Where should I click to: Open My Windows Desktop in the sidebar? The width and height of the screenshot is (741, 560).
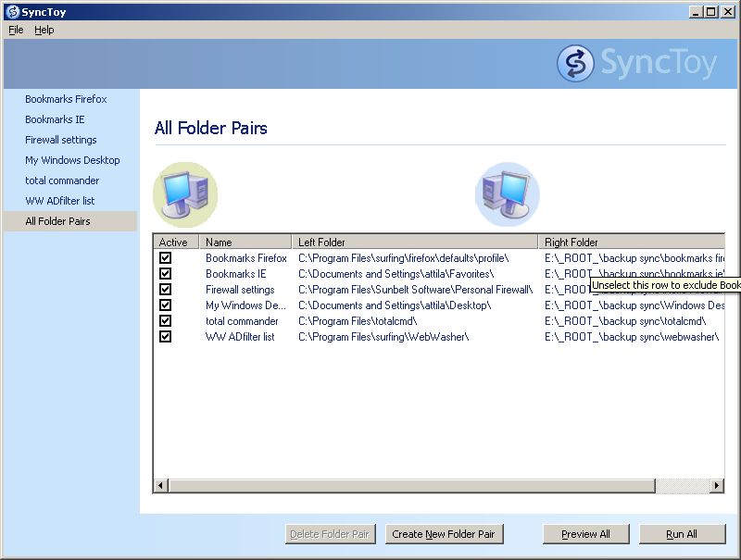point(72,160)
